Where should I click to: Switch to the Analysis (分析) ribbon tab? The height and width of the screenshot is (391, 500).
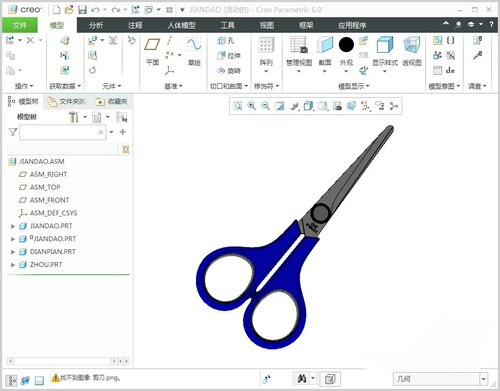point(96,25)
